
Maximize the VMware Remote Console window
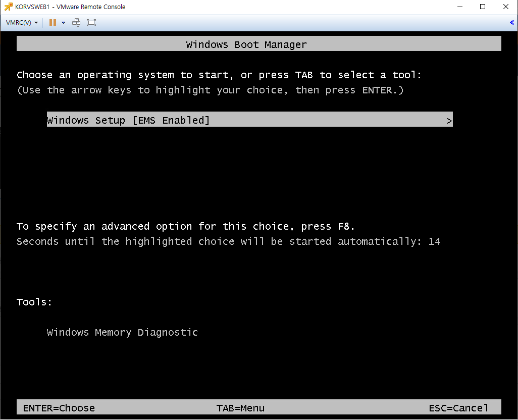click(x=483, y=7)
